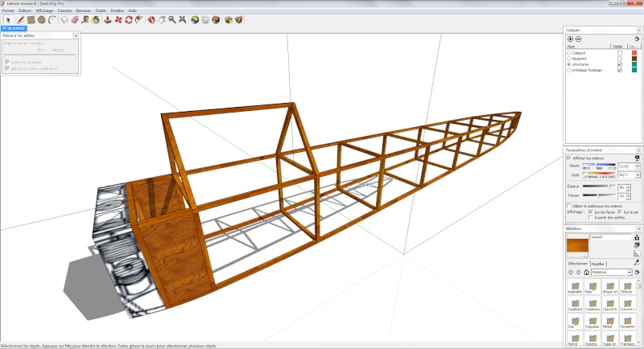Select the Tape Measure tool
Viewport: 644px width, 349px height.
tap(85, 19)
